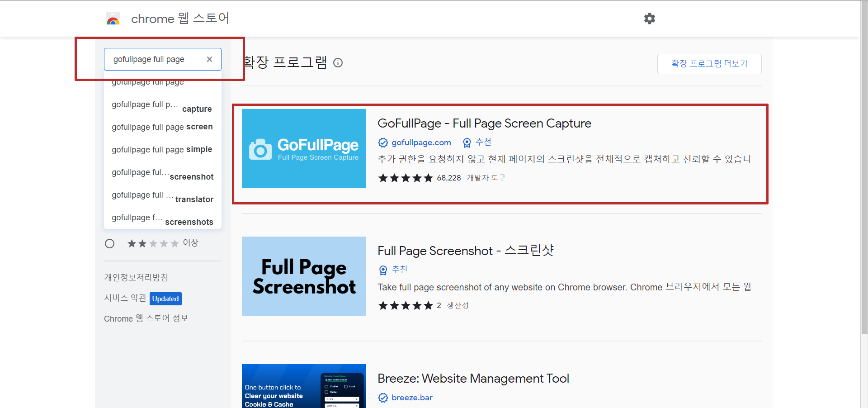Click the verified badge next to breeze.bar
Image resolution: width=868 pixels, height=408 pixels.
click(x=383, y=398)
